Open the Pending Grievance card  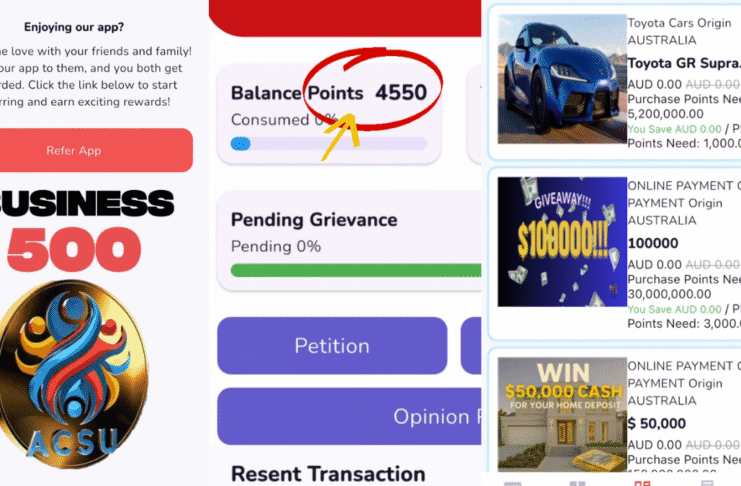[x=349, y=240]
